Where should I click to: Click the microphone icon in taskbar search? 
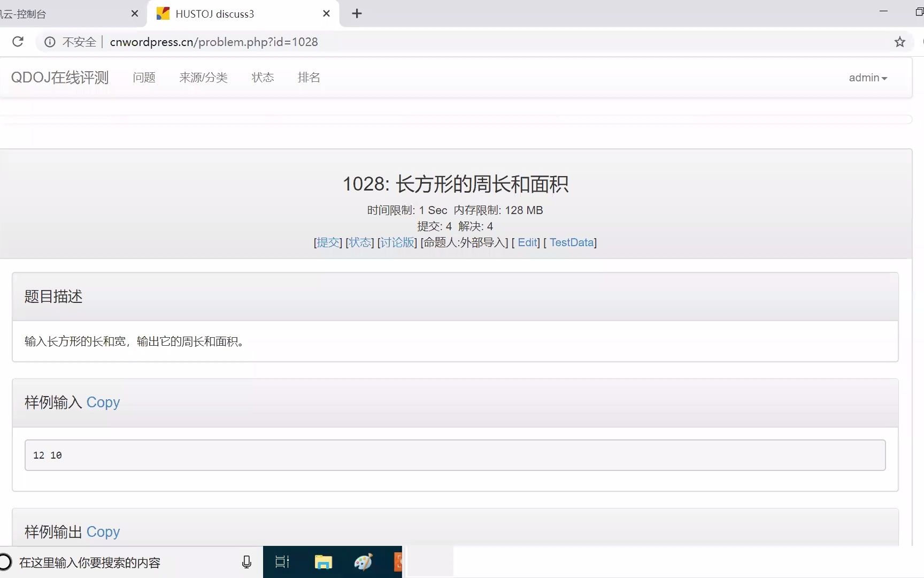pos(247,562)
